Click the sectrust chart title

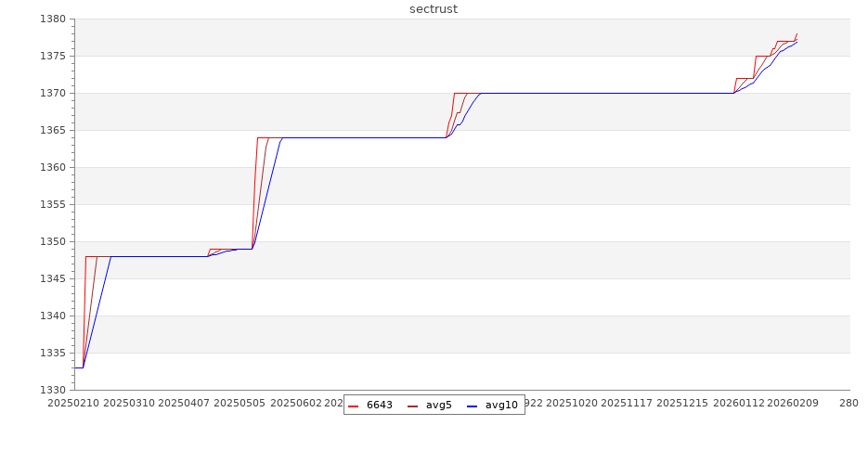(x=434, y=9)
